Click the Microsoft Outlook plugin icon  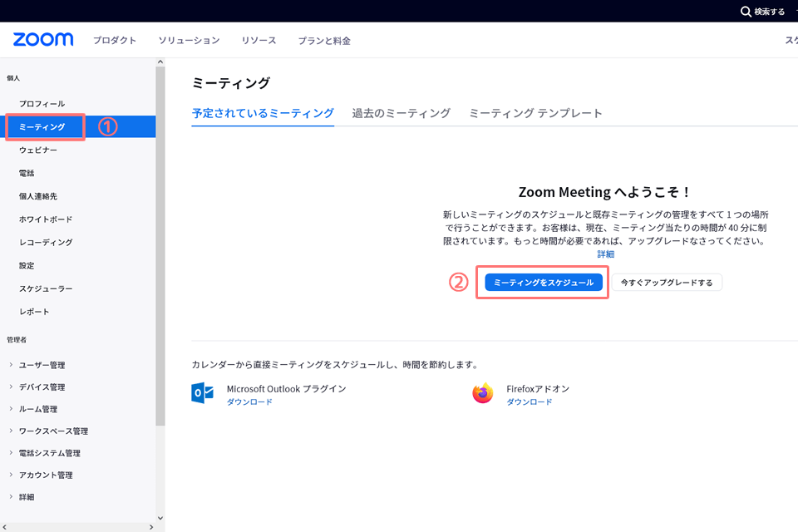pyautogui.click(x=202, y=391)
